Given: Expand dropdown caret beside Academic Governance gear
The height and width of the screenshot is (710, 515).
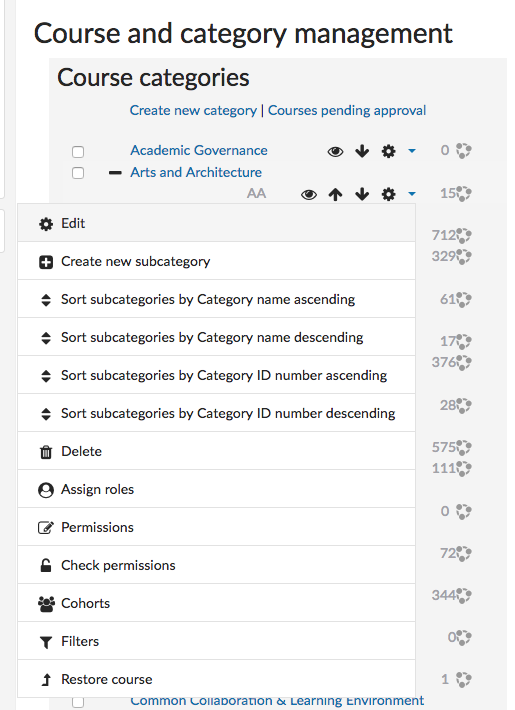Looking at the screenshot, I should pyautogui.click(x=412, y=150).
